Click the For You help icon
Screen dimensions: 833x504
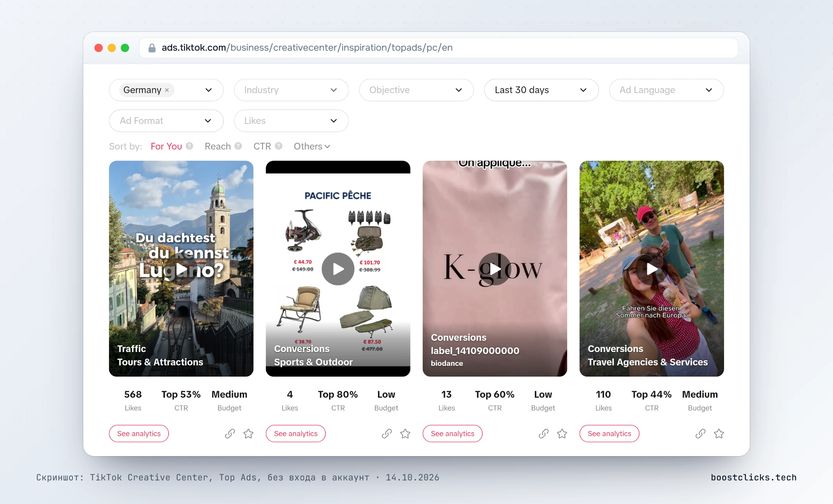190,146
